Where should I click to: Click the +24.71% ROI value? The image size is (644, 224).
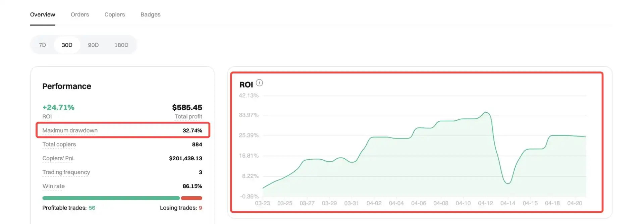click(58, 108)
